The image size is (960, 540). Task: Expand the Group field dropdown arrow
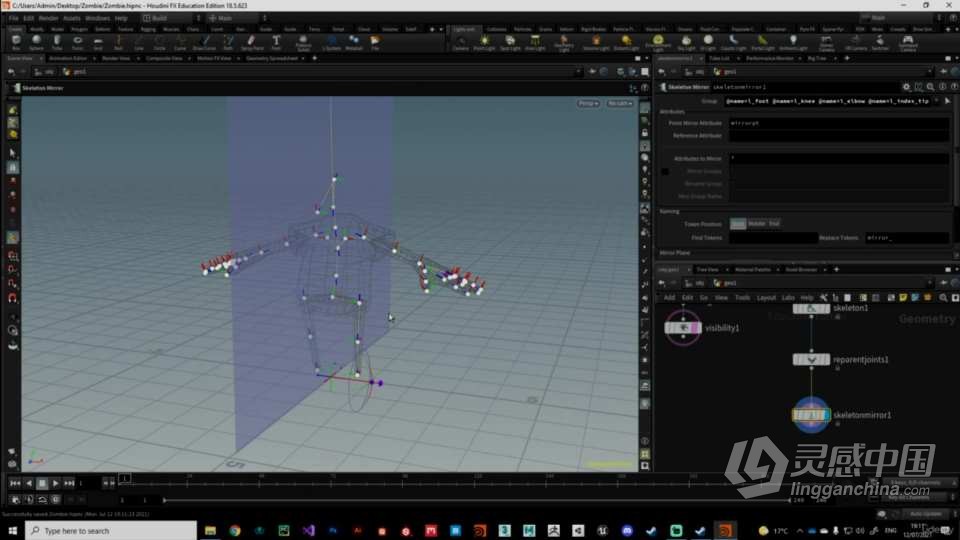click(x=937, y=101)
